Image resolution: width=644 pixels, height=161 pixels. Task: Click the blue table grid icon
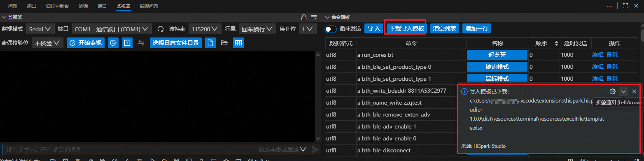pos(238,43)
